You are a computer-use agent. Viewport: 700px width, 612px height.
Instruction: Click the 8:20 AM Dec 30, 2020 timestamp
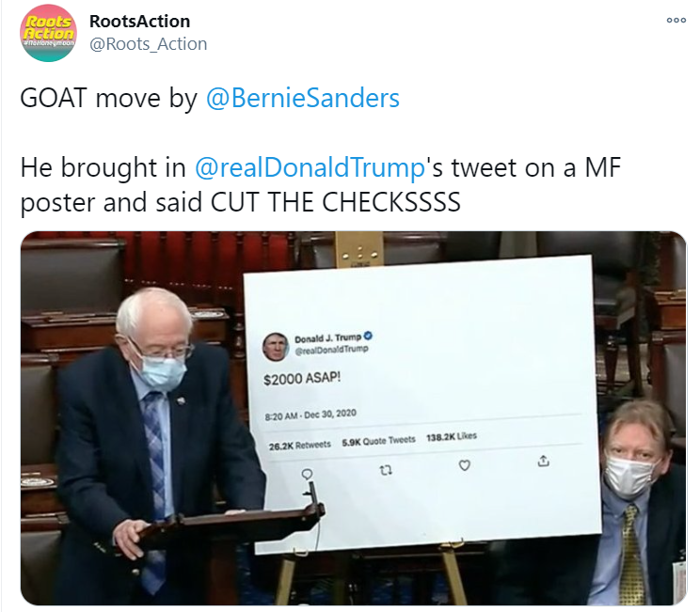click(310, 415)
